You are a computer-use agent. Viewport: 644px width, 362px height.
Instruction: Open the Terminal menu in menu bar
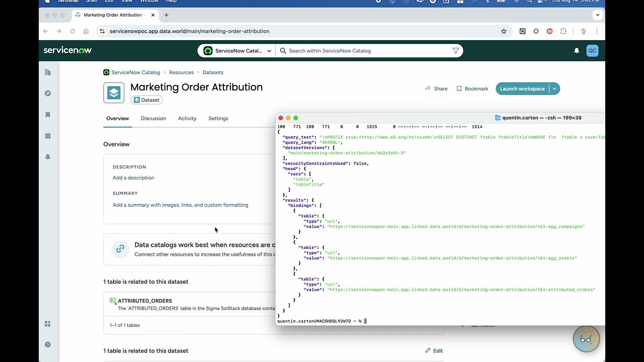pyautogui.click(x=68, y=2)
